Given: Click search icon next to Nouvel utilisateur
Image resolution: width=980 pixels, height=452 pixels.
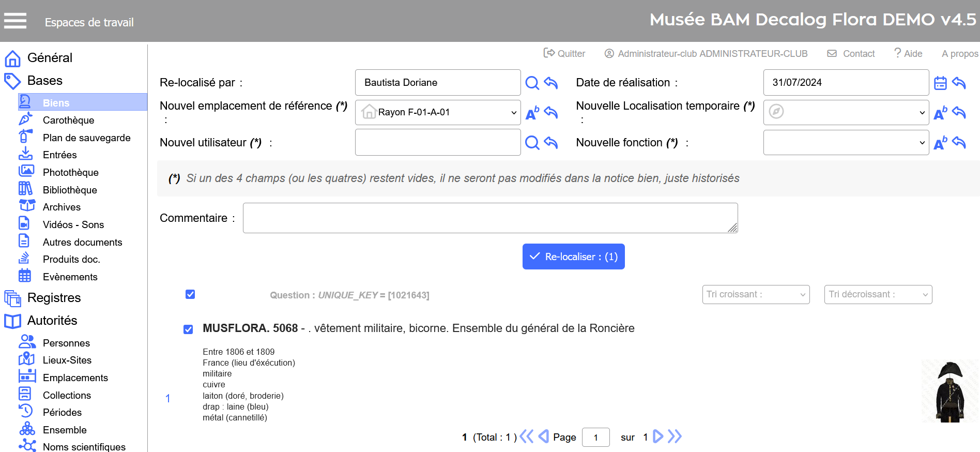Looking at the screenshot, I should tap(532, 143).
